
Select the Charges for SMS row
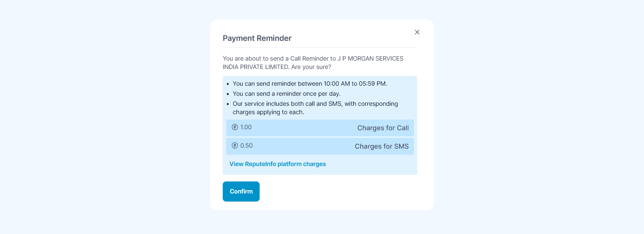point(320,146)
